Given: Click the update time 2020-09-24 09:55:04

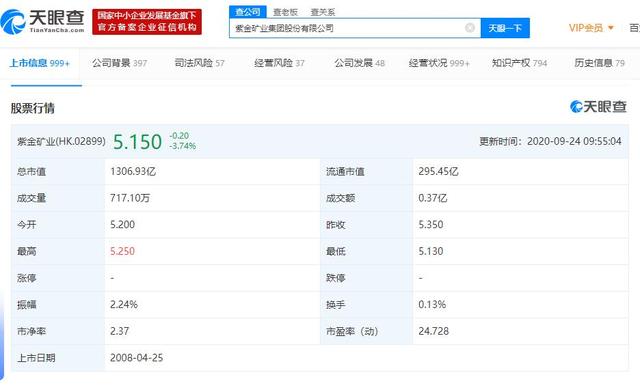Looking at the screenshot, I should pos(574,142).
